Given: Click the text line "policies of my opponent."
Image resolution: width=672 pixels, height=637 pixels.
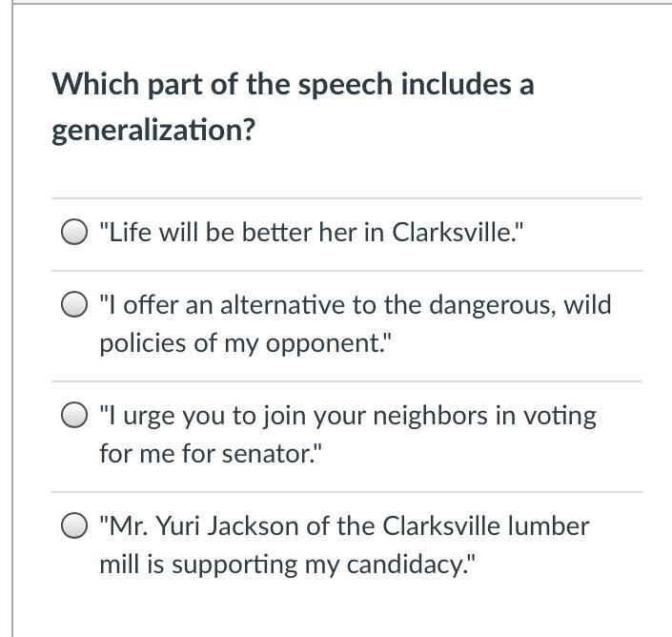Looking at the screenshot, I should pyautogui.click(x=246, y=344).
